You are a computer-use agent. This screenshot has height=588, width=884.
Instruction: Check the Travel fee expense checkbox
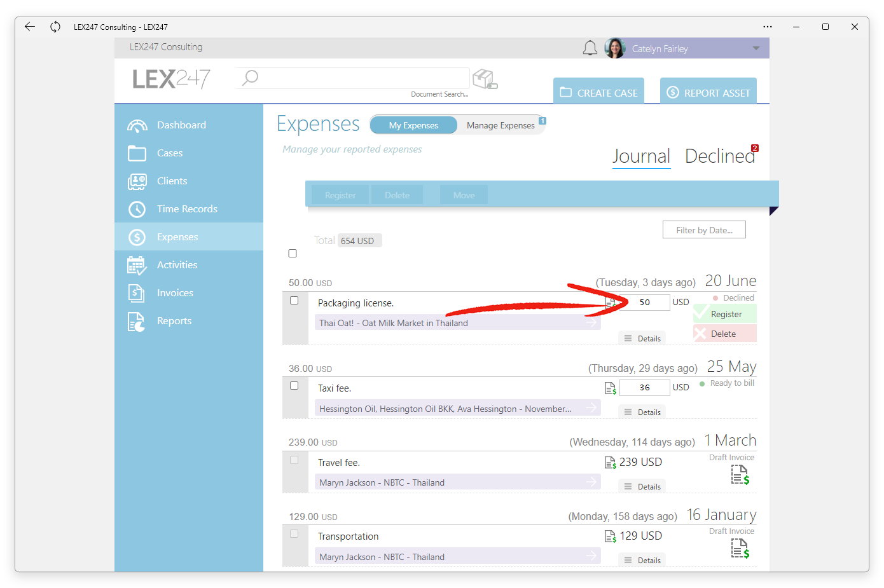[x=294, y=460]
